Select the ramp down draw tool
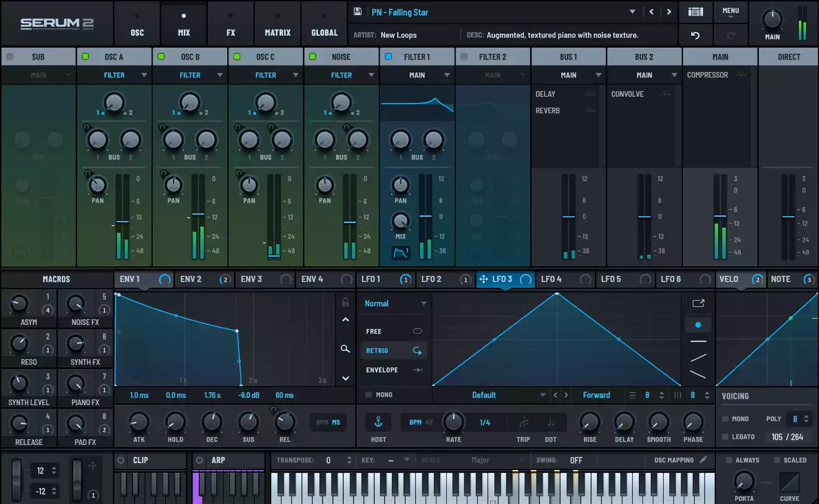Screen dimensions: 819x504 tap(698, 374)
